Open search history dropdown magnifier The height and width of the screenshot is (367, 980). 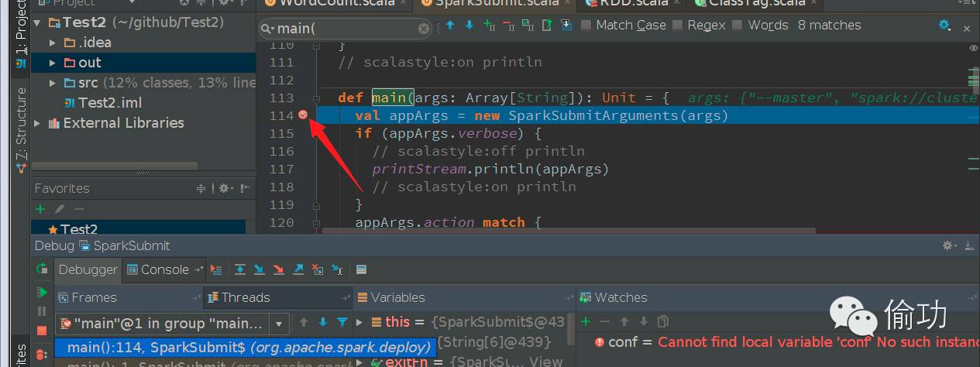click(268, 29)
